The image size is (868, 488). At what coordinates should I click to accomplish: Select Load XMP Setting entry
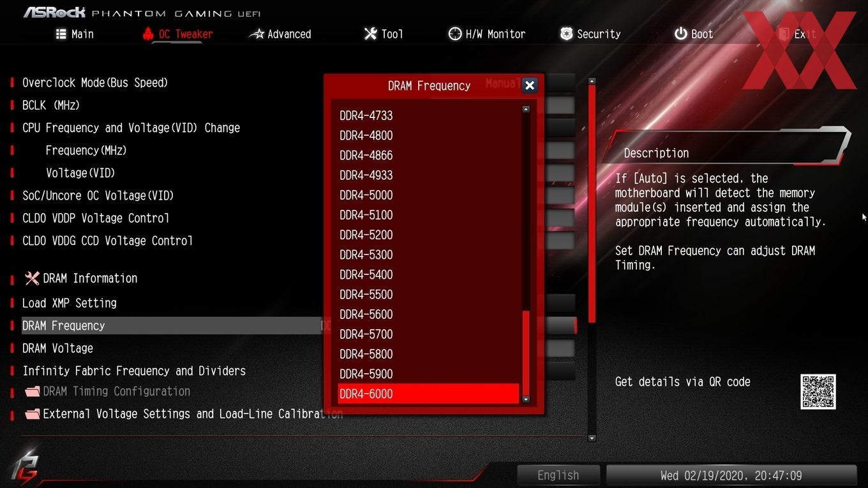click(x=70, y=303)
